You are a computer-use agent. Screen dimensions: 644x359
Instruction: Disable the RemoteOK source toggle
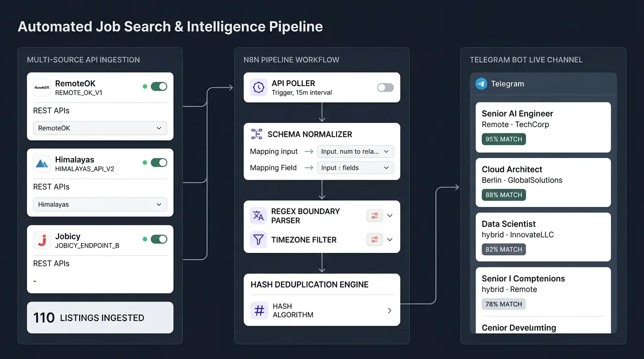pos(159,86)
